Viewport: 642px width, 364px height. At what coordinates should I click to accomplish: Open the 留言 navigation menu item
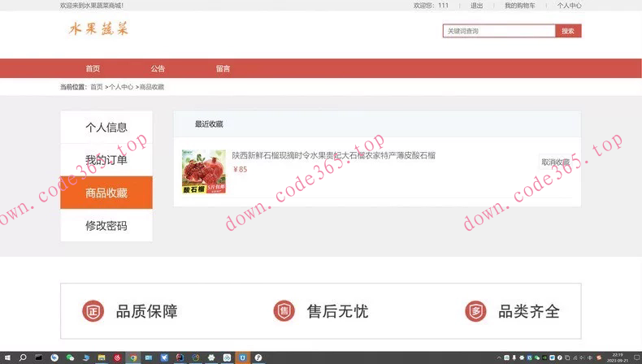pyautogui.click(x=223, y=69)
